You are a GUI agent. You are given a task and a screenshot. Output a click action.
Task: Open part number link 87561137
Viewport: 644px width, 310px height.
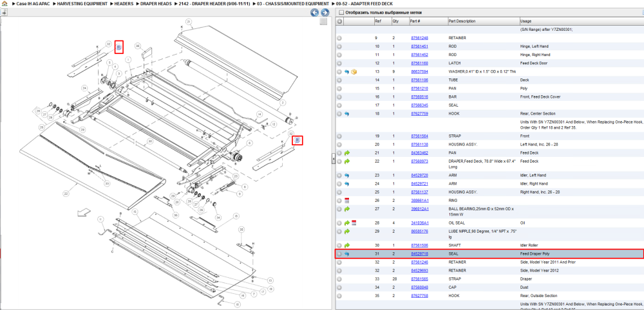pos(419,192)
